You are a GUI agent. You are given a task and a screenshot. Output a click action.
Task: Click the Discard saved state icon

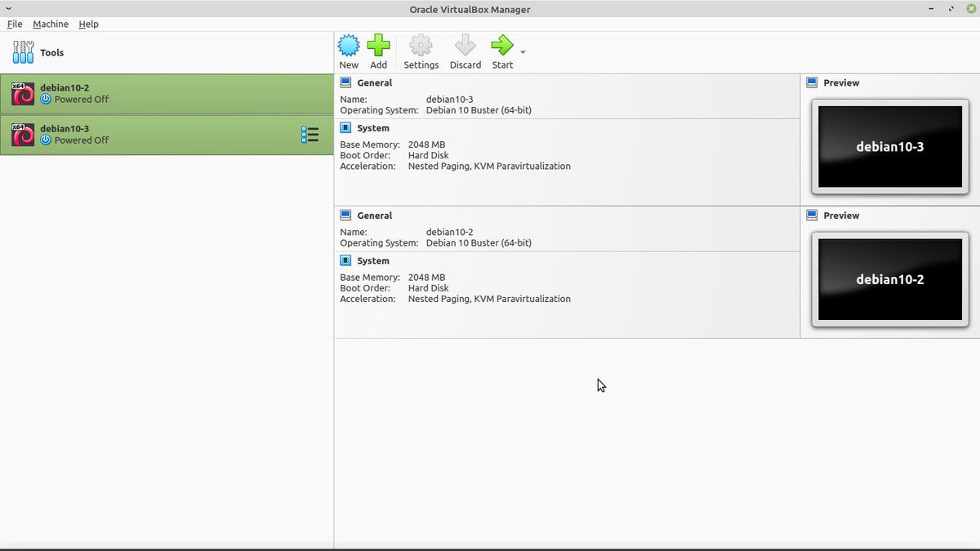(x=465, y=45)
